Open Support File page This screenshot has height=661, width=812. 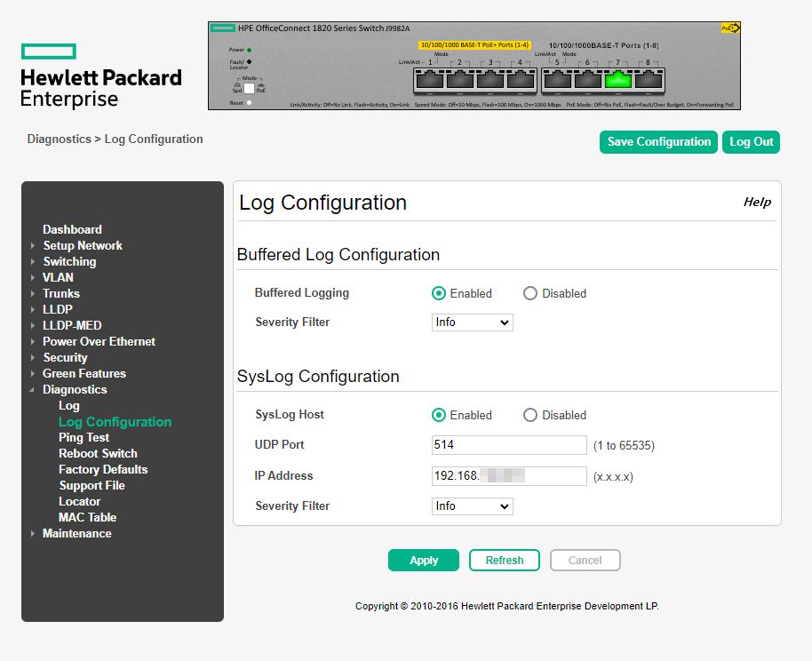click(92, 485)
